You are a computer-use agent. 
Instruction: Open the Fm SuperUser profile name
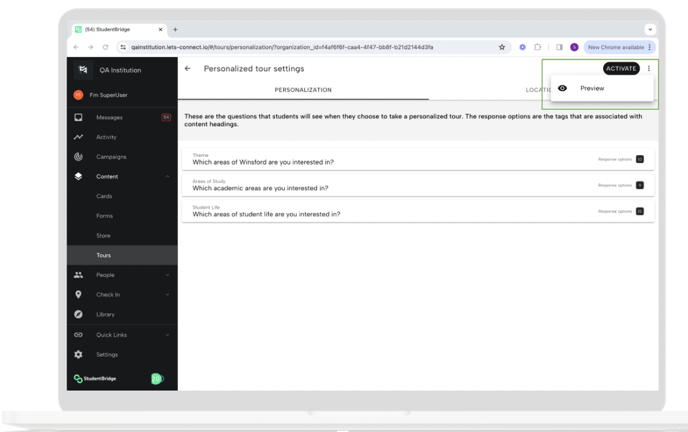(x=108, y=95)
